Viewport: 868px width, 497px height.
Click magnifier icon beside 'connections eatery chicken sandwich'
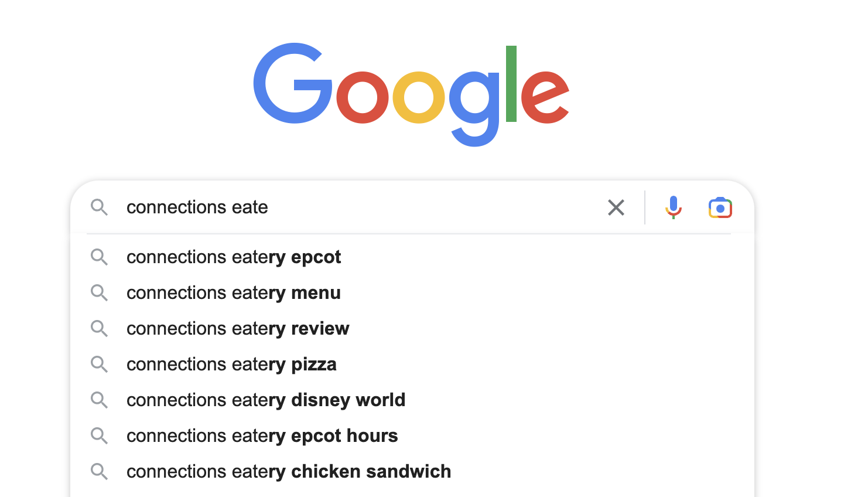(99, 471)
